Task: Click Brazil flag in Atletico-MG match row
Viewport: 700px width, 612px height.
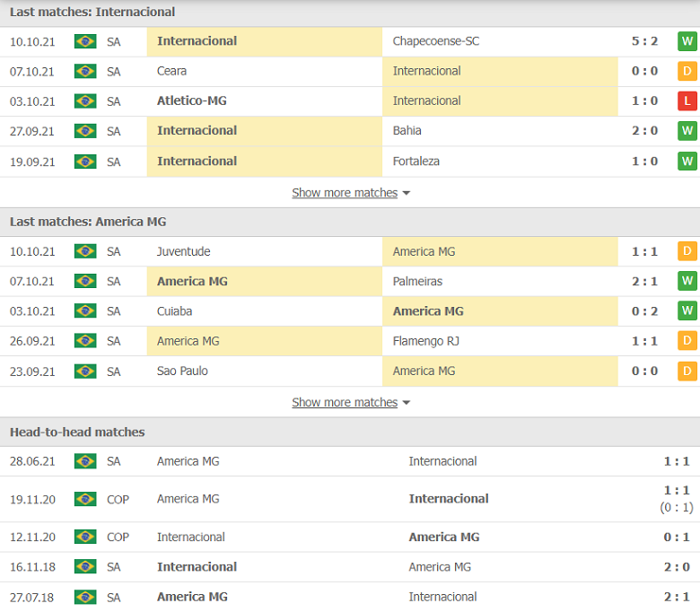Action: point(85,101)
